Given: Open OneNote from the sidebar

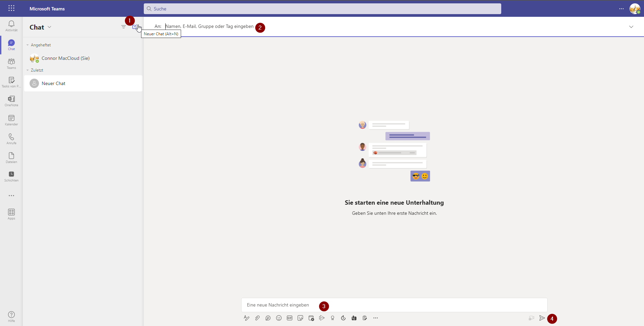Looking at the screenshot, I should tap(11, 100).
